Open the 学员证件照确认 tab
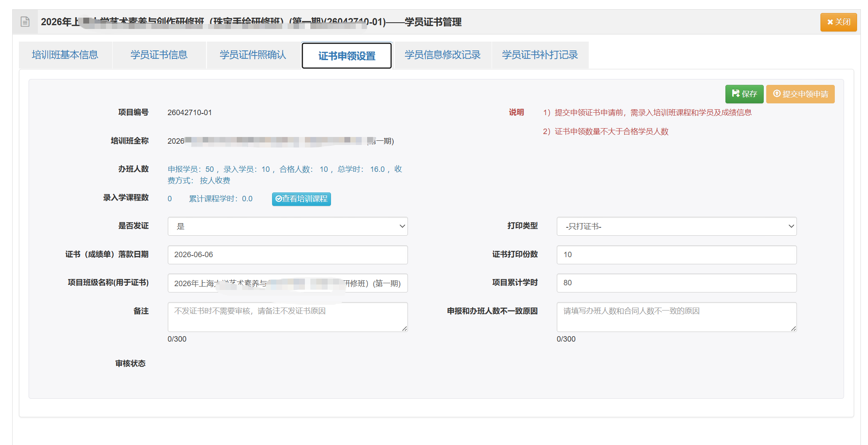 click(253, 55)
